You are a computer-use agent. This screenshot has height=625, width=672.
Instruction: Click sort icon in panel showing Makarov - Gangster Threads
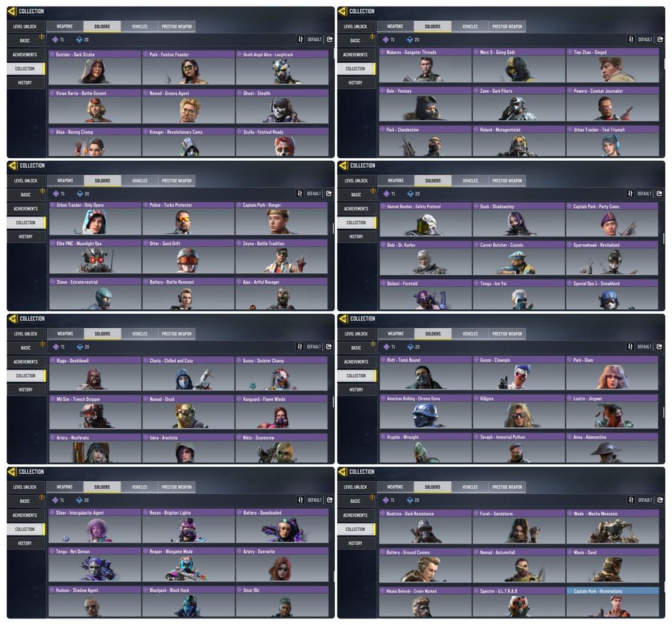pyautogui.click(x=631, y=39)
